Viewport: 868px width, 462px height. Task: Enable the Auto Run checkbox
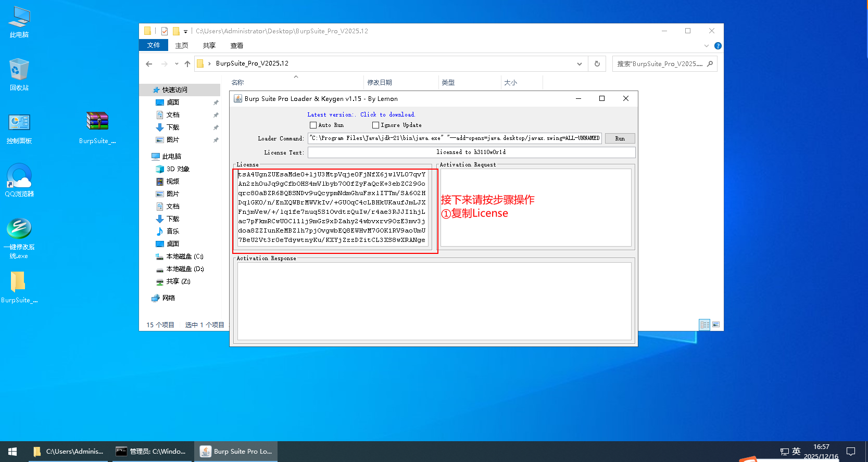(x=313, y=125)
